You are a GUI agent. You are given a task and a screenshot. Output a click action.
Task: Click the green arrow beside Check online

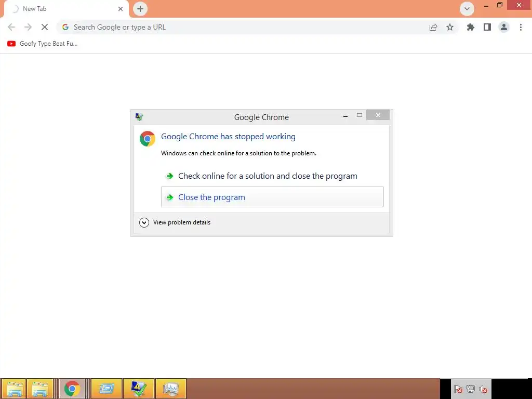(x=169, y=176)
